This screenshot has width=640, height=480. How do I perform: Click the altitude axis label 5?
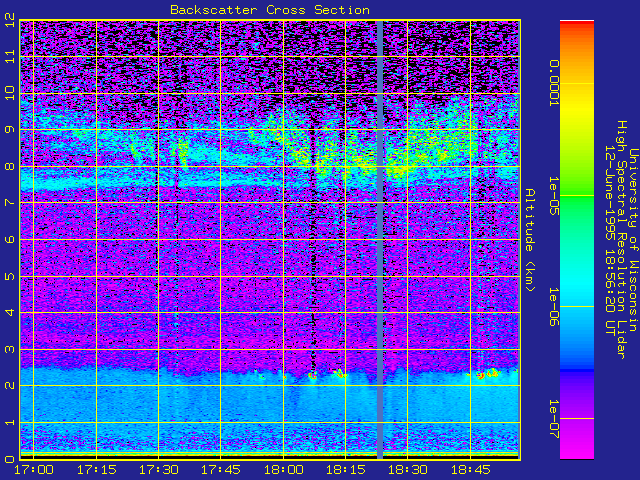pyautogui.click(x=11, y=276)
